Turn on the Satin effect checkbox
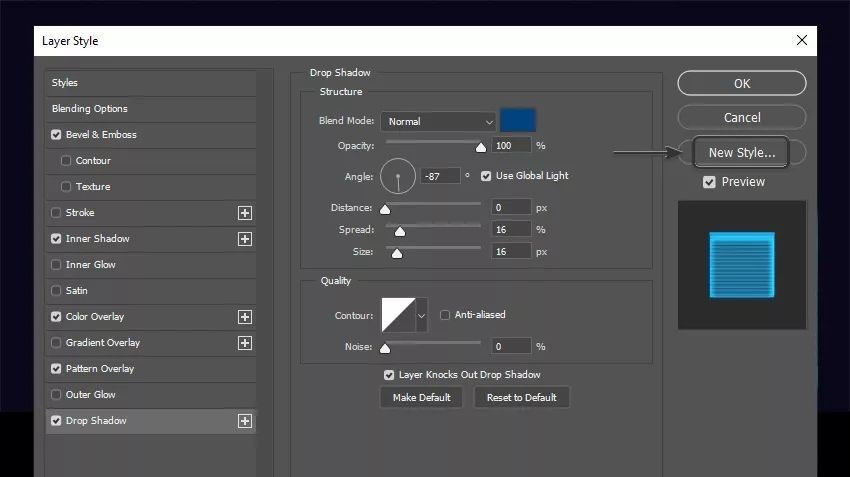 (x=56, y=291)
